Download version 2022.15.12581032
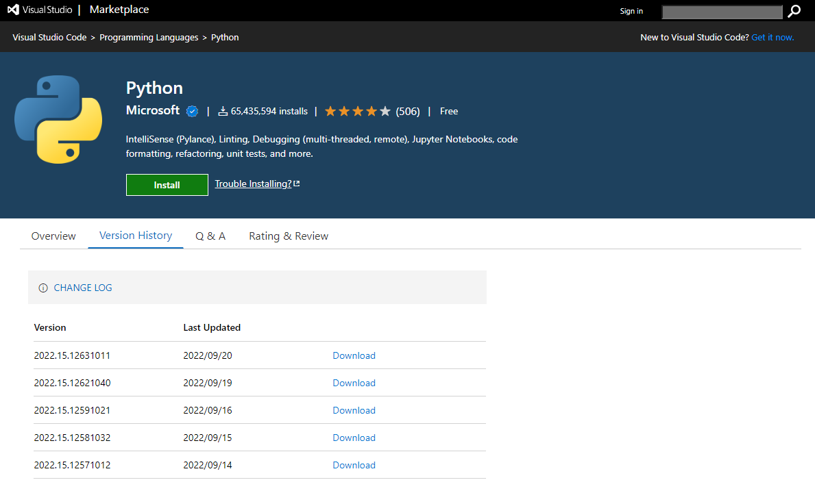This screenshot has width=815, height=504. coord(354,438)
